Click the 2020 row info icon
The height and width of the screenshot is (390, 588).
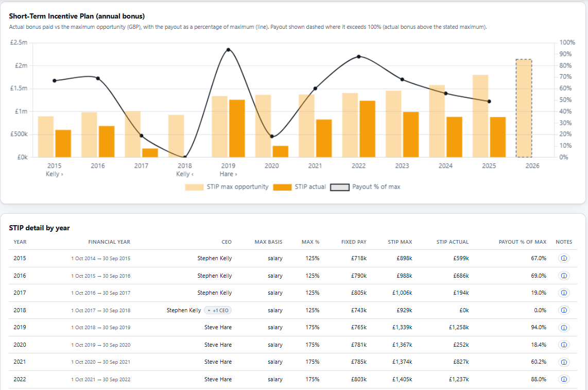[564, 345]
